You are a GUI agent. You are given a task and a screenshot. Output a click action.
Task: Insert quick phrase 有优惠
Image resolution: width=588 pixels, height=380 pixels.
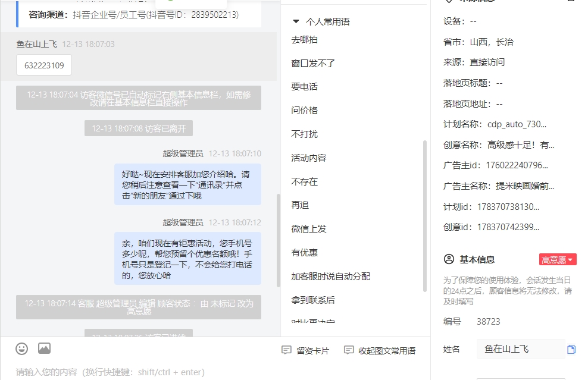tap(305, 253)
